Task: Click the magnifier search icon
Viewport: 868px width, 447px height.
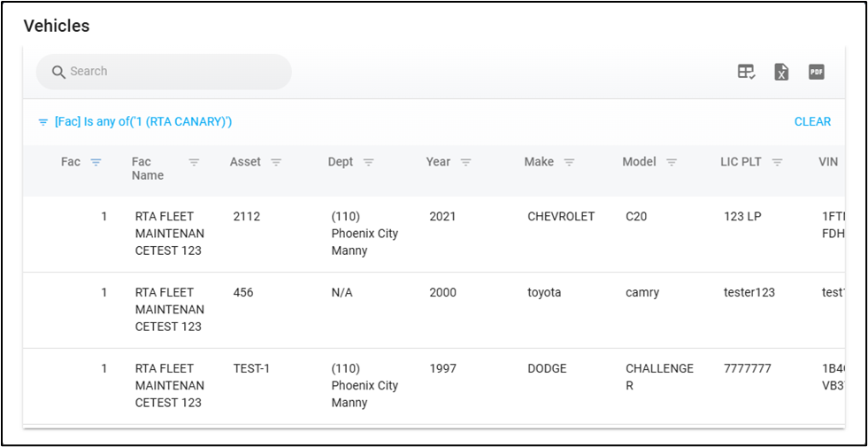Action: click(x=59, y=72)
